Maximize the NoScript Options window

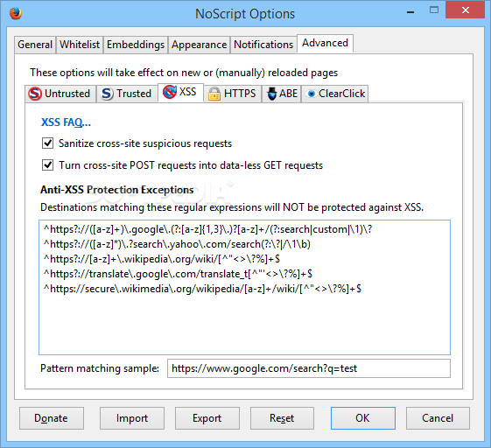click(434, 10)
